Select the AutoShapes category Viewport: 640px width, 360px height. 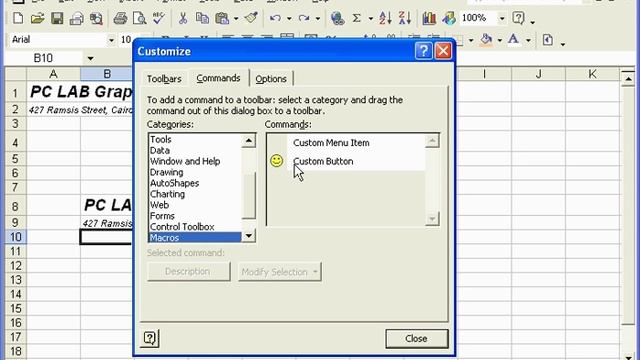point(195,183)
